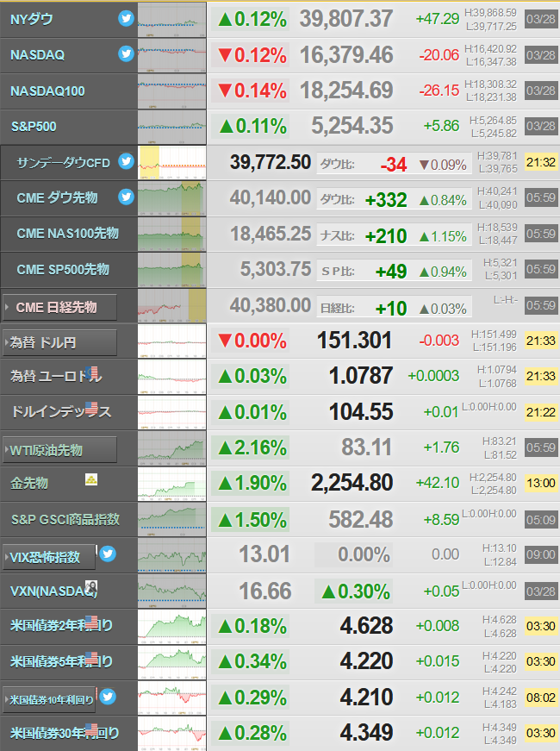The height and width of the screenshot is (751, 560).
Task: Open the NASDAQ mini chart
Action: point(171,55)
